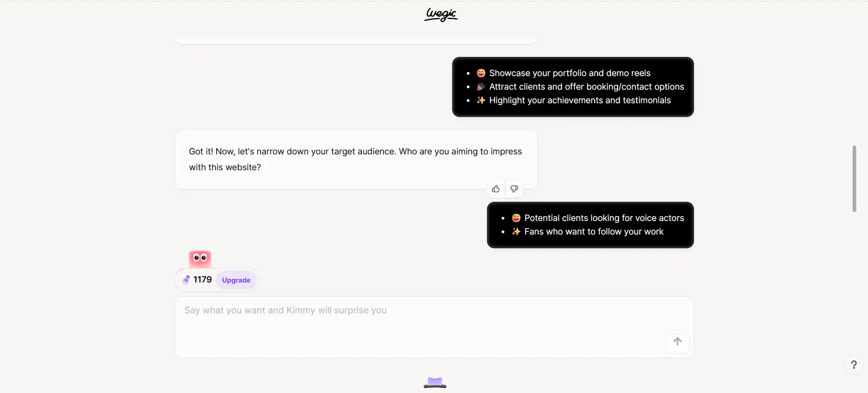Screen dimensions: 868x393
Task: Click 'Showcase your portfolio and demo reels' text
Action: pyautogui.click(x=569, y=73)
